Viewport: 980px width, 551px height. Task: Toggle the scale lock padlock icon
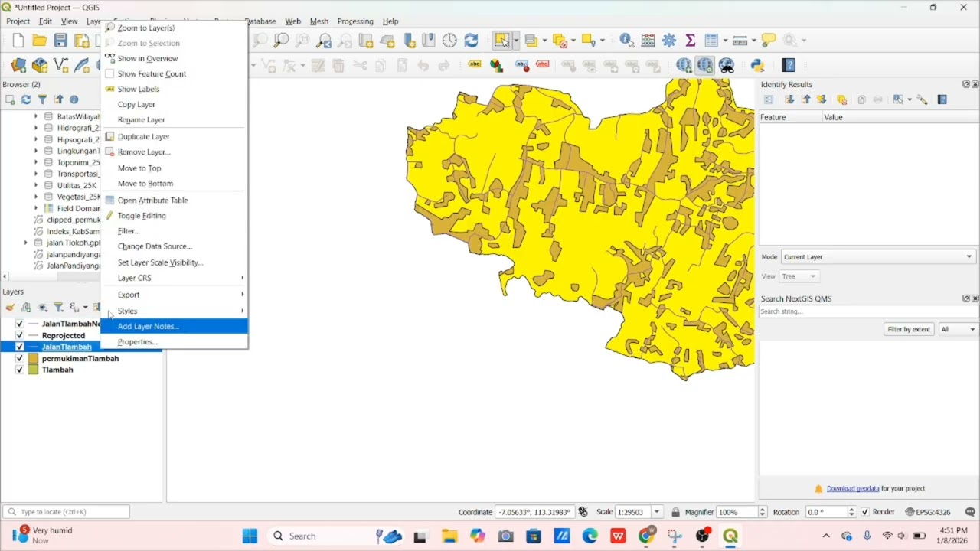[675, 512]
